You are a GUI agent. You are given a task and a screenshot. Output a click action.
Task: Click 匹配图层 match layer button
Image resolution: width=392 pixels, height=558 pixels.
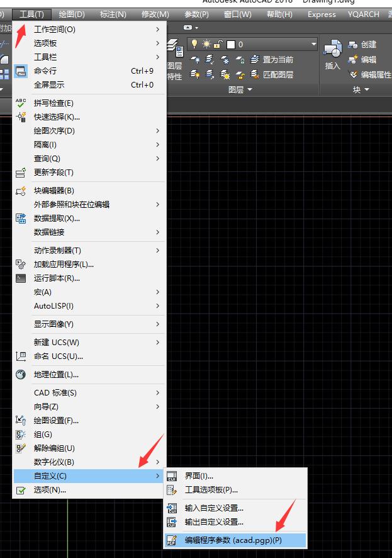[x=272, y=74]
